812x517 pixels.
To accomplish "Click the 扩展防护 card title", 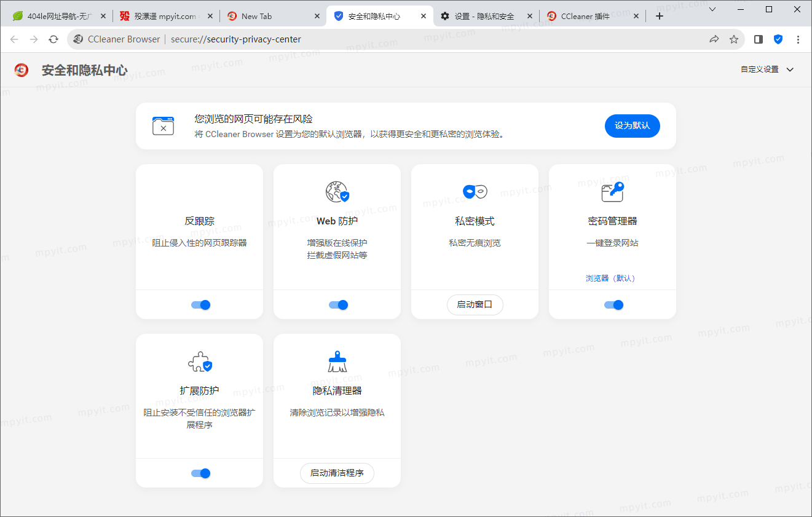I will (x=199, y=391).
